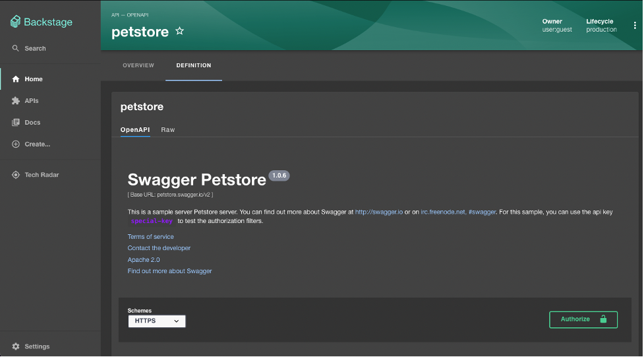
Task: Select the Definition tab
Action: coord(194,65)
